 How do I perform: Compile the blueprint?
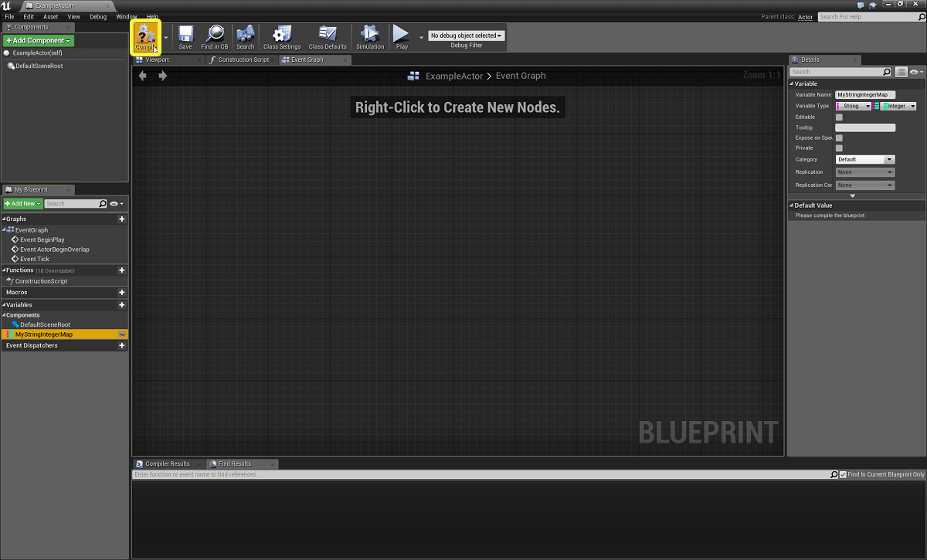[145, 36]
